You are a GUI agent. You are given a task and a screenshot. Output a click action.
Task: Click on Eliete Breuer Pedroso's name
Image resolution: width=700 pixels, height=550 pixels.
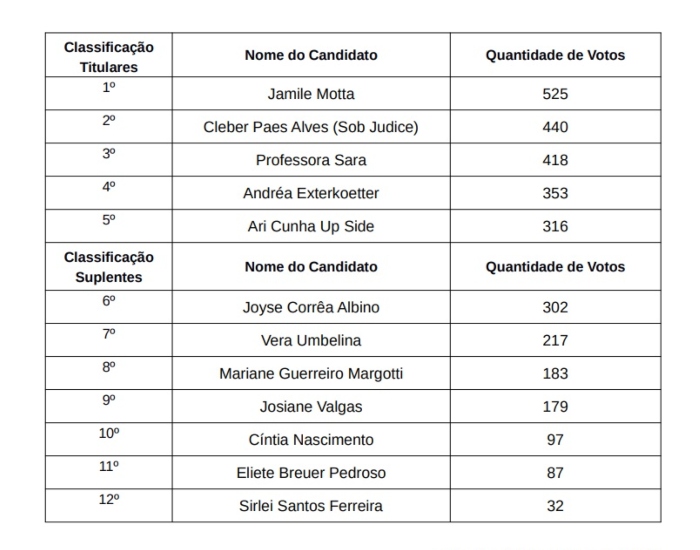point(311,473)
